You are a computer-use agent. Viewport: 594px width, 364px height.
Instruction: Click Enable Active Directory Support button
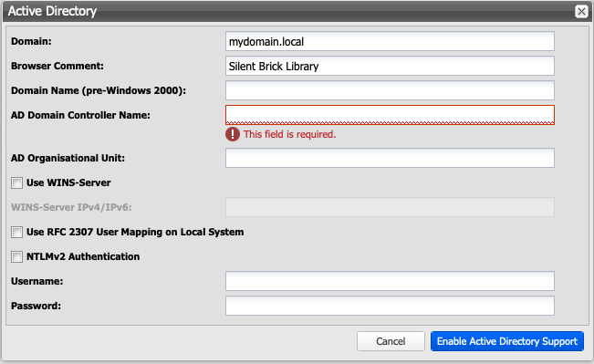(507, 341)
